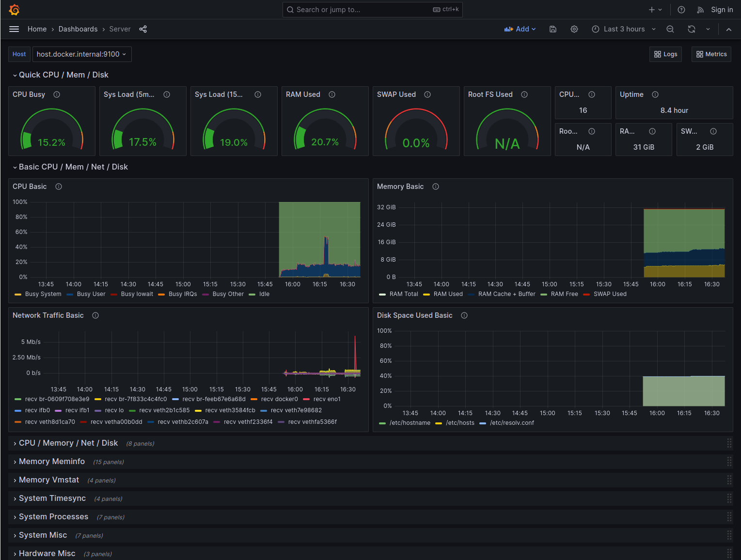The height and width of the screenshot is (560, 741).
Task: Click the zoom out time range icon
Action: click(x=670, y=29)
